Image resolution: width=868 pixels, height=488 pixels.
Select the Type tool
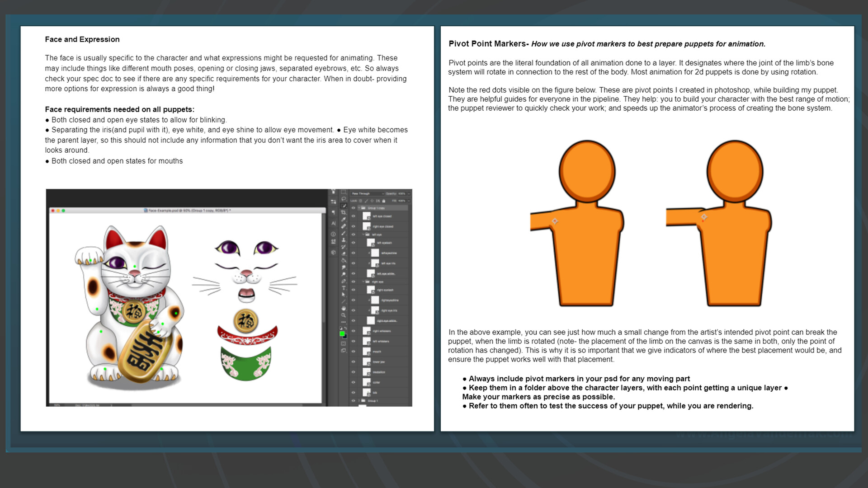pos(344,288)
